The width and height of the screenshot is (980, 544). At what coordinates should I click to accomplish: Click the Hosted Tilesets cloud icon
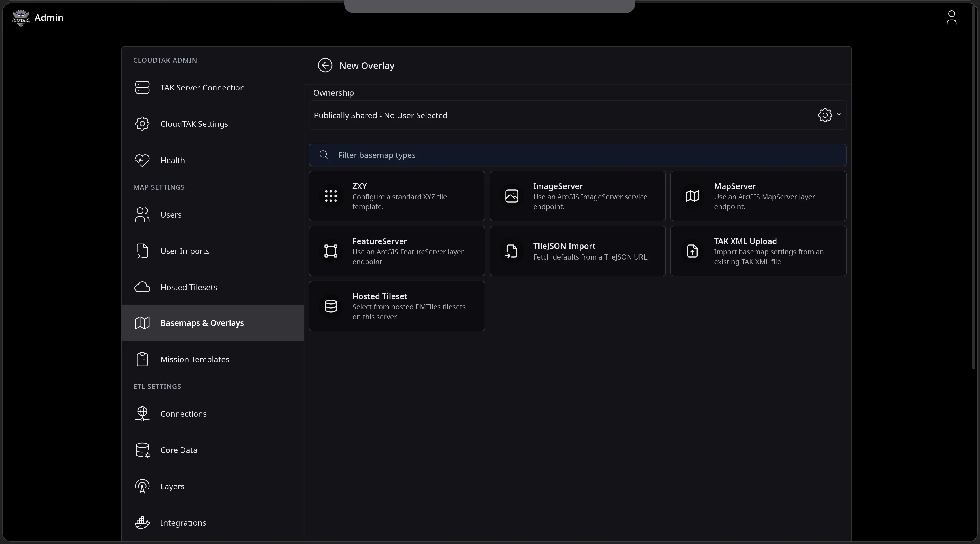point(142,287)
